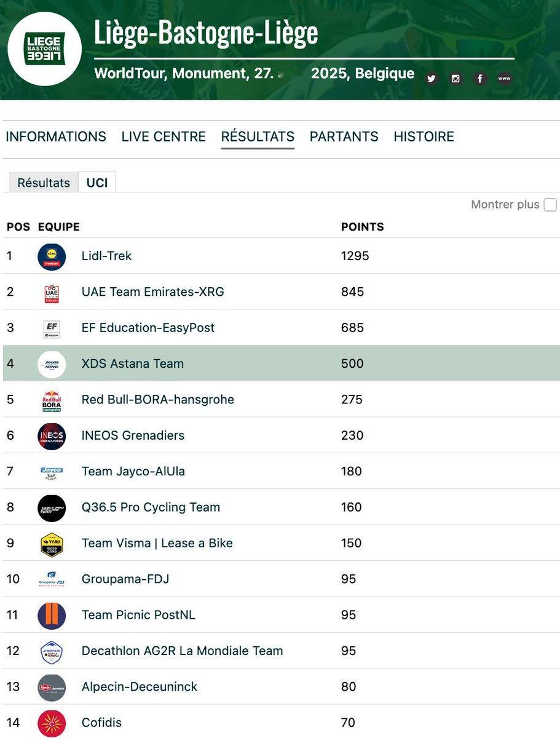Open the UAE Team Emirates-XRG link
Image resolution: width=560 pixels, height=738 pixels.
[x=152, y=292]
